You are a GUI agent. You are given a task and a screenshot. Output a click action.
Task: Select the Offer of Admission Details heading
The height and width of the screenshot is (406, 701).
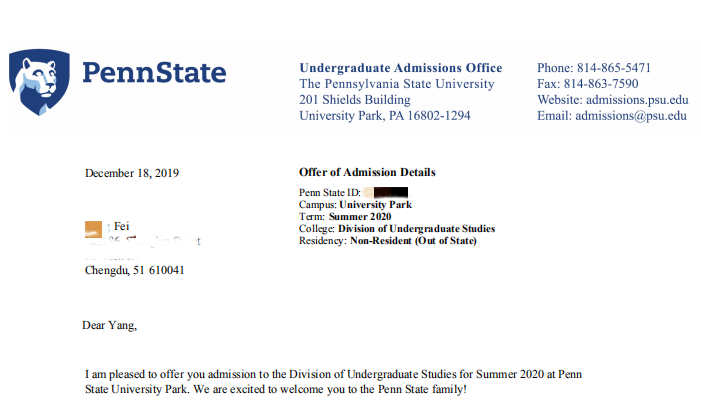(x=367, y=173)
